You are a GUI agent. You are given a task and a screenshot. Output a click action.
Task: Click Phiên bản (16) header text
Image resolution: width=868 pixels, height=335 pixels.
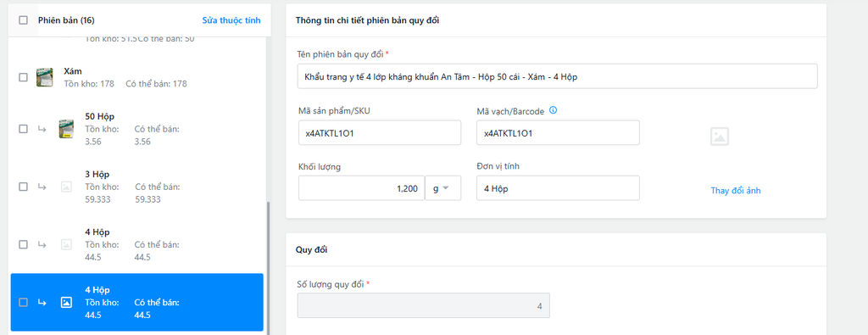click(x=66, y=20)
